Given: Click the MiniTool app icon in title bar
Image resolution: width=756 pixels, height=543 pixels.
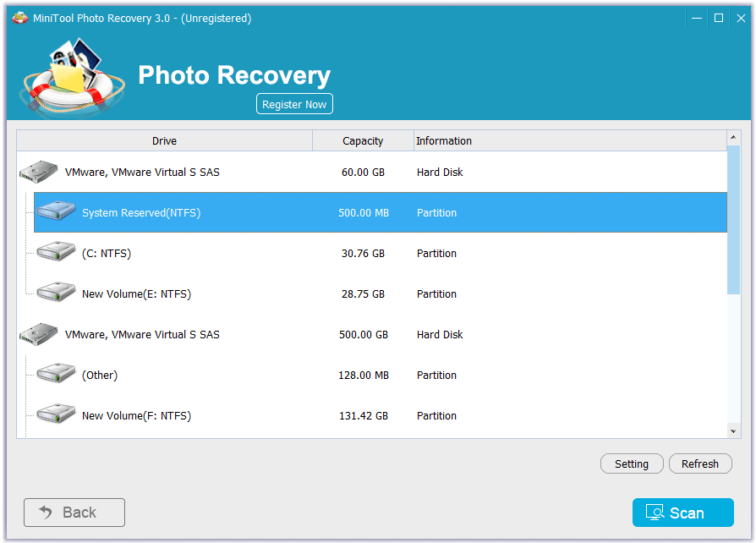Looking at the screenshot, I should click(x=19, y=19).
